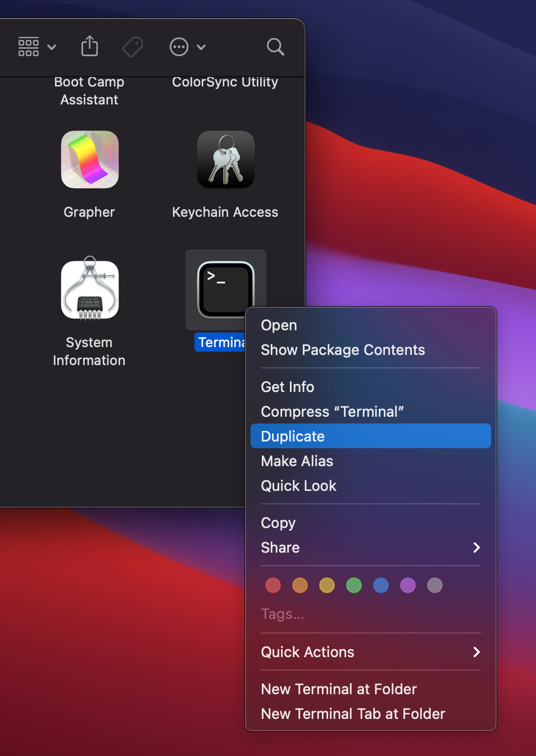Select the Grapher application icon

tap(89, 160)
